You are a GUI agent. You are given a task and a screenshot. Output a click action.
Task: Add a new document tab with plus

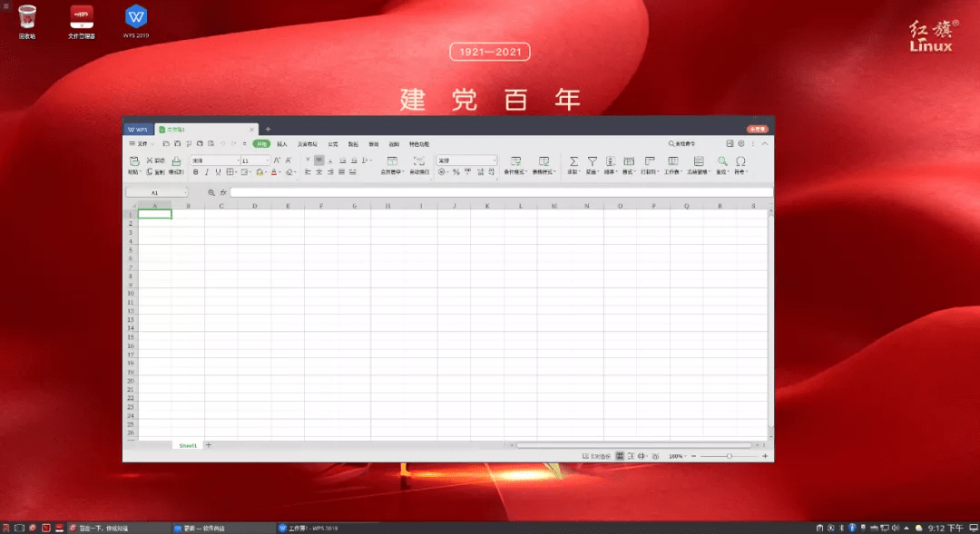268,130
